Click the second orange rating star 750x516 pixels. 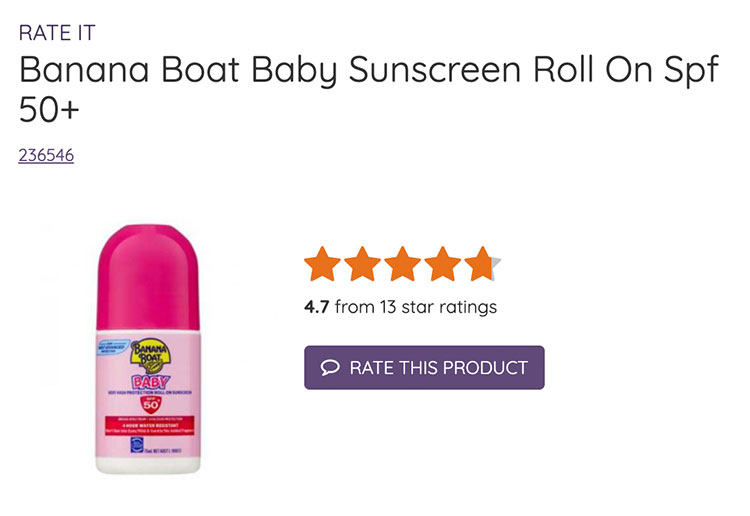pos(363,265)
